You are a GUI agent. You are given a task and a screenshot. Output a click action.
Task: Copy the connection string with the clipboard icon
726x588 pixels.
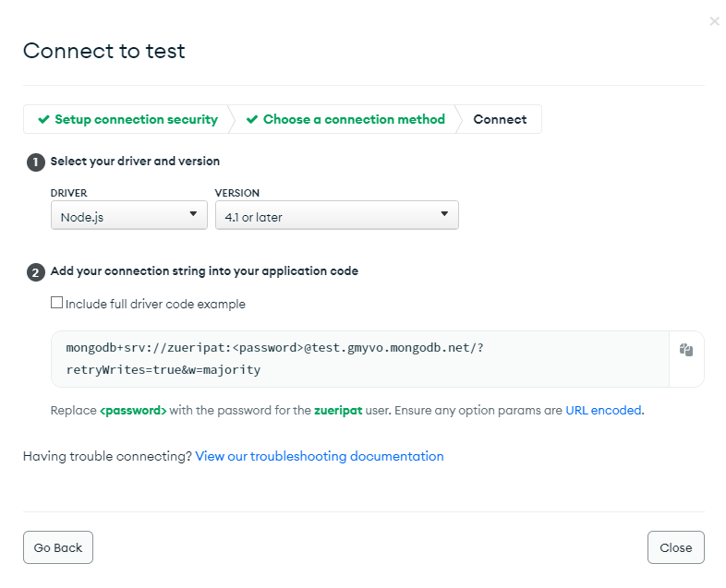click(x=686, y=350)
